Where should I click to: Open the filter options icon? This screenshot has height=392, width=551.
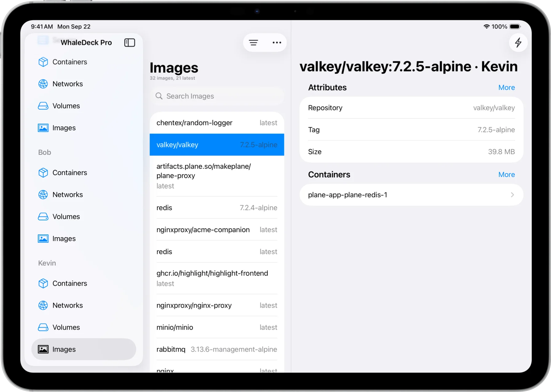pyautogui.click(x=253, y=42)
